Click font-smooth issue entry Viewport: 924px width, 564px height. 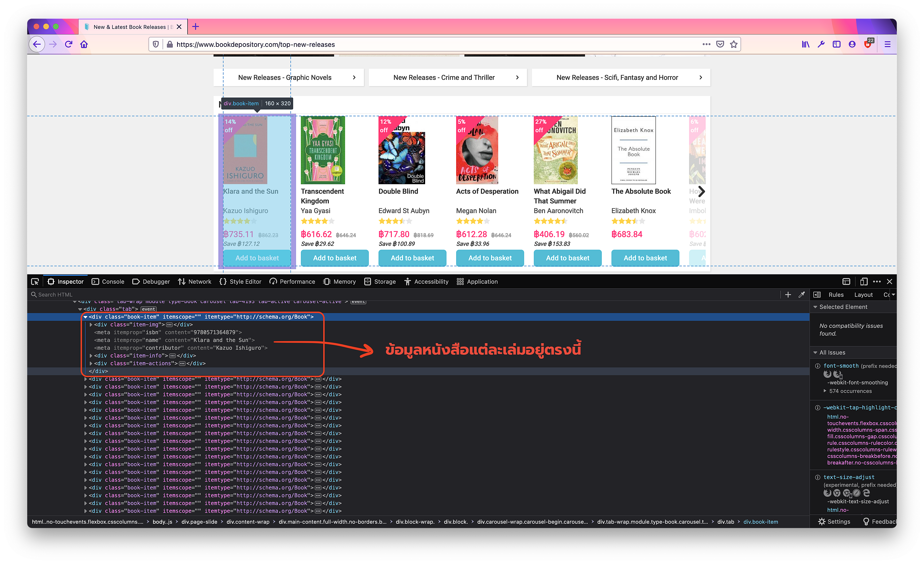pos(841,366)
